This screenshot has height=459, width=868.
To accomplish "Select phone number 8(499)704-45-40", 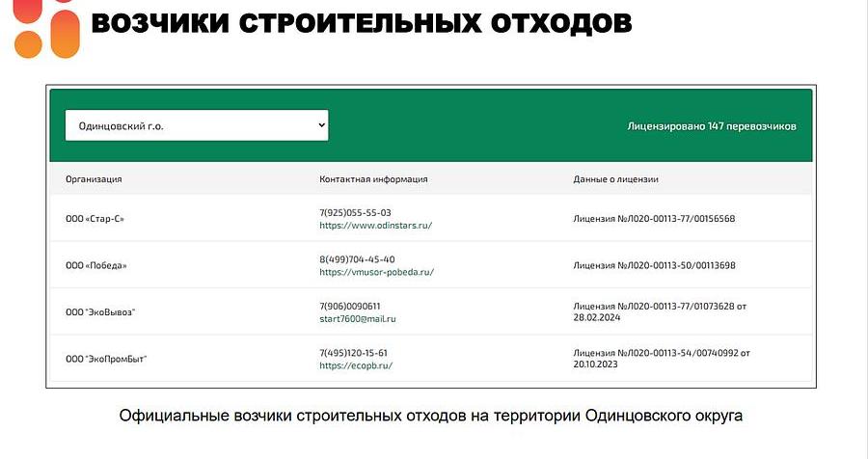I will tap(357, 259).
